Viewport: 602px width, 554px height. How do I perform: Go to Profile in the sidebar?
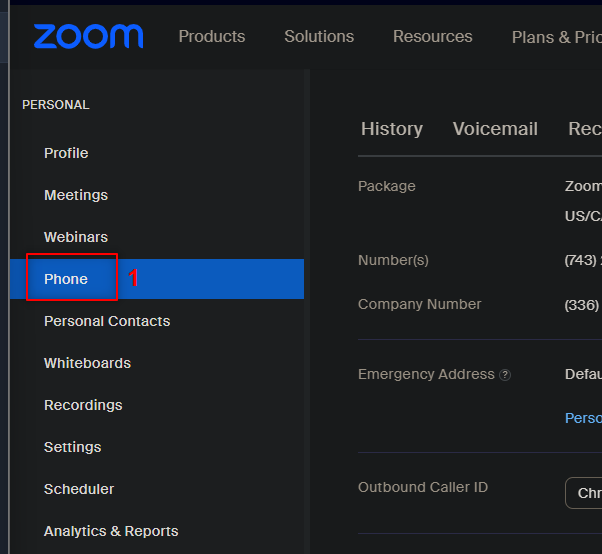pos(66,153)
